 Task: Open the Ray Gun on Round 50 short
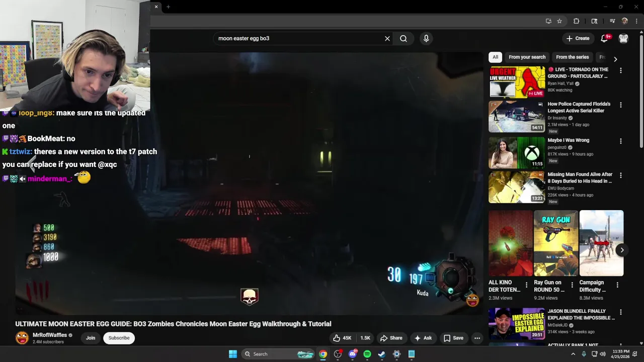tap(556, 243)
